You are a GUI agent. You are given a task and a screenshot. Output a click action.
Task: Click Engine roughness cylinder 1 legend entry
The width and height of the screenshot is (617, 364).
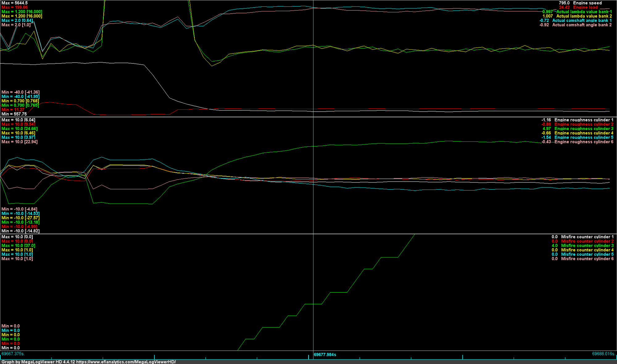point(584,120)
